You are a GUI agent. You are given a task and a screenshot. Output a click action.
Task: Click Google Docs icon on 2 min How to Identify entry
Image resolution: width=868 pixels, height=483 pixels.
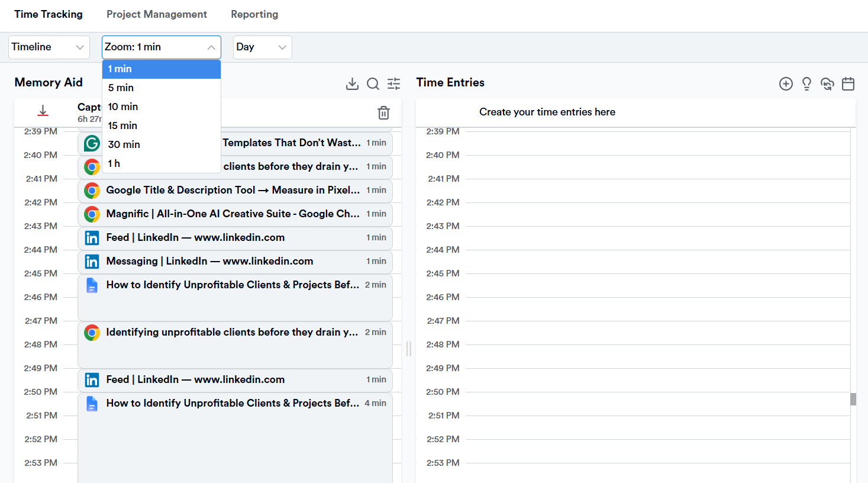[x=92, y=285]
